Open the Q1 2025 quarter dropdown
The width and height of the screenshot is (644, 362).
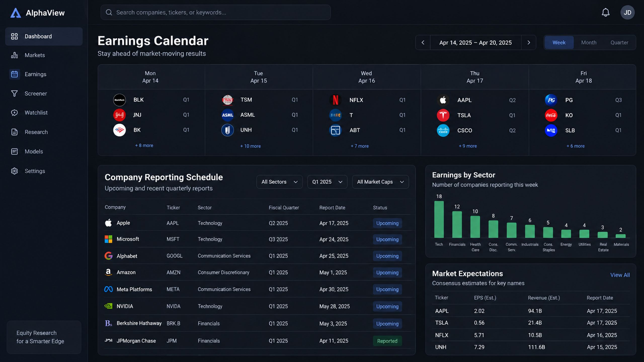click(x=327, y=182)
